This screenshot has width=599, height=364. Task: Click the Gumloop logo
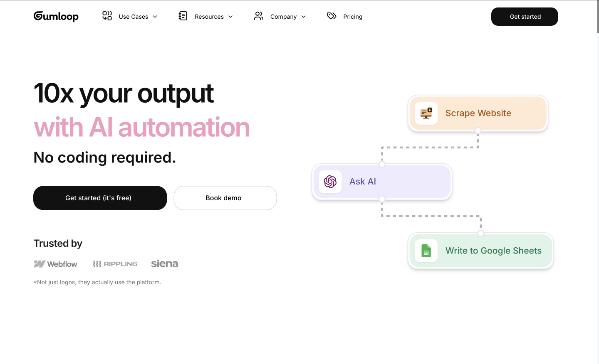pos(56,17)
